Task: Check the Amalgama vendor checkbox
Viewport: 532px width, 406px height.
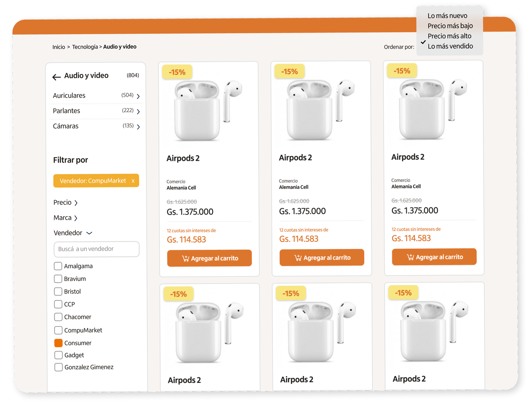Action: click(58, 266)
